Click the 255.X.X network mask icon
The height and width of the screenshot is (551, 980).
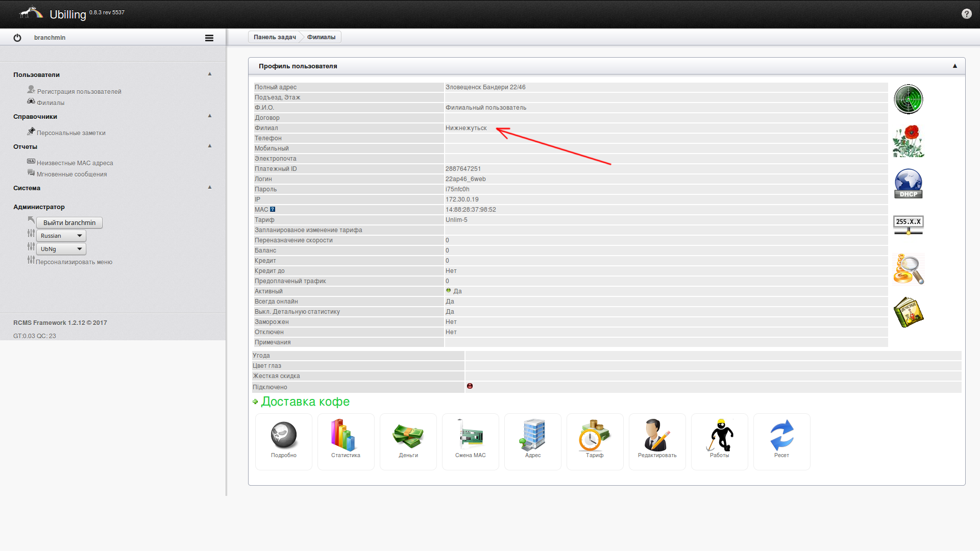908,224
